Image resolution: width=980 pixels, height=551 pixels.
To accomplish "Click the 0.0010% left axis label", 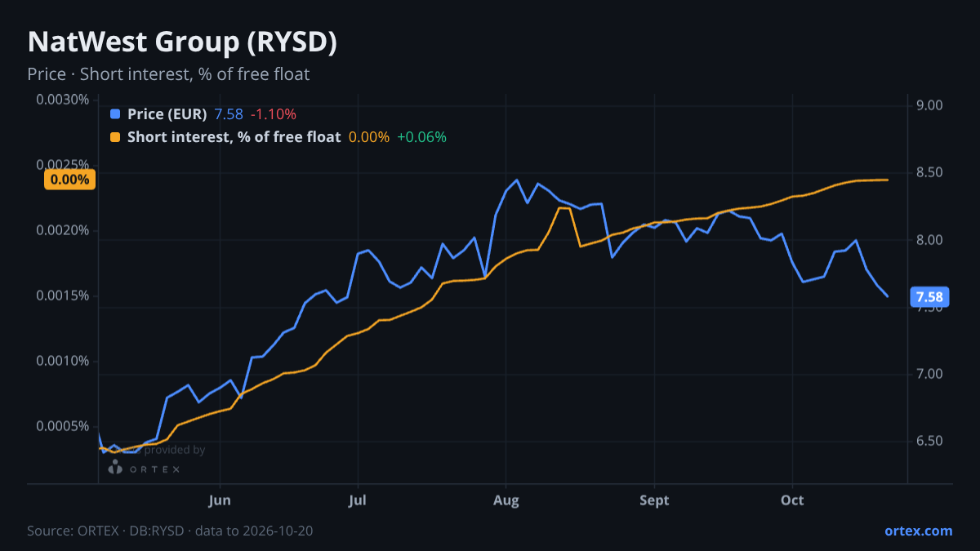I will (x=62, y=361).
